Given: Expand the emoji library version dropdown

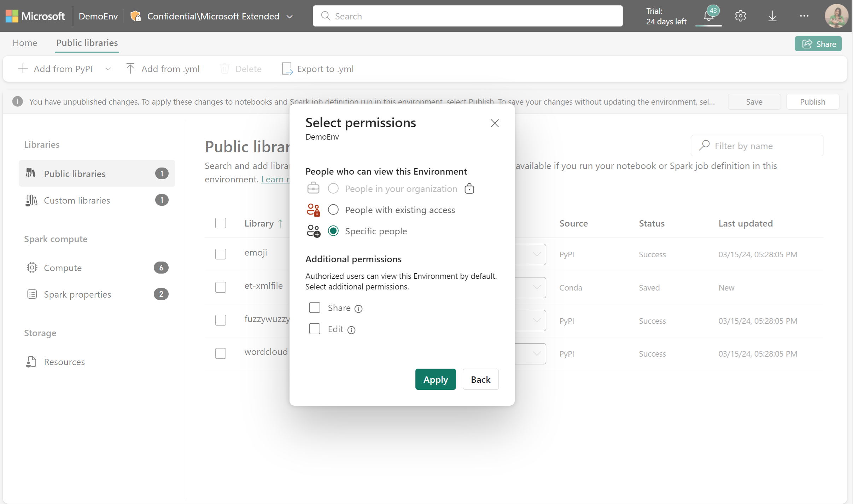Looking at the screenshot, I should click(536, 254).
